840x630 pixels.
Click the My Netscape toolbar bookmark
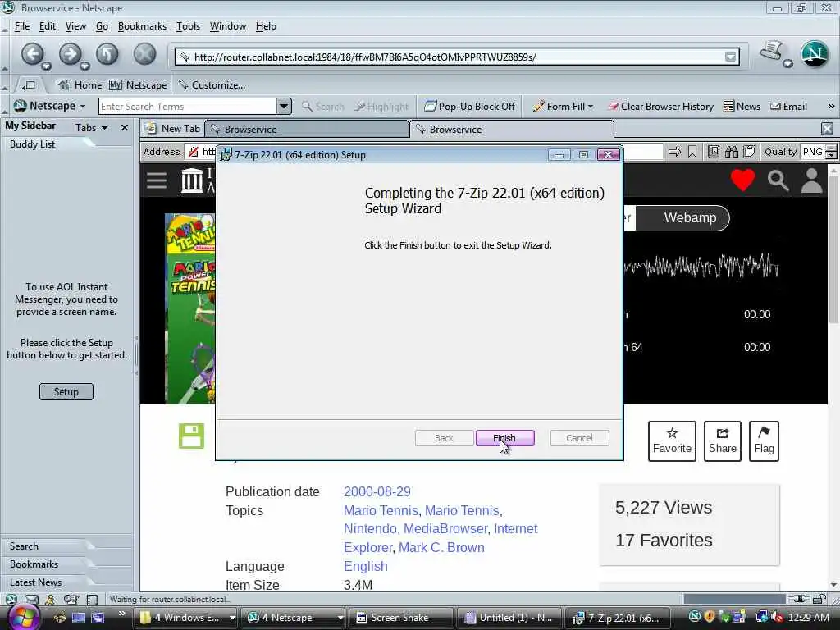coord(138,85)
